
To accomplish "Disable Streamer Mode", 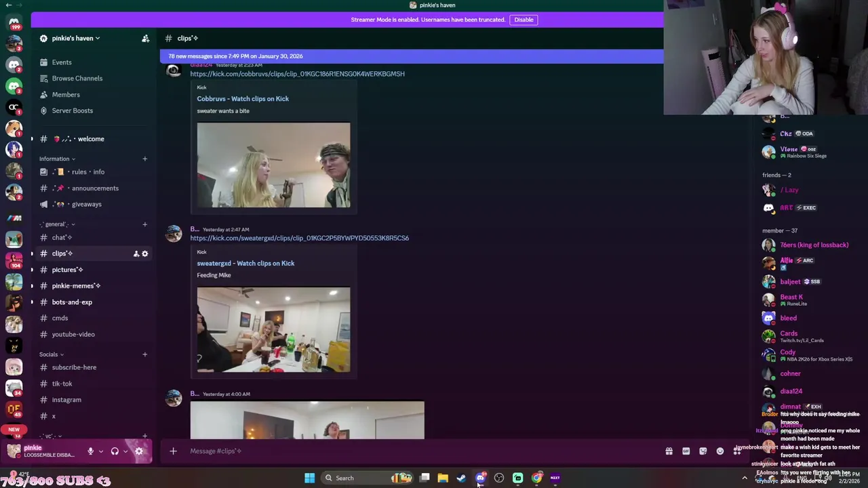I will click(x=524, y=20).
